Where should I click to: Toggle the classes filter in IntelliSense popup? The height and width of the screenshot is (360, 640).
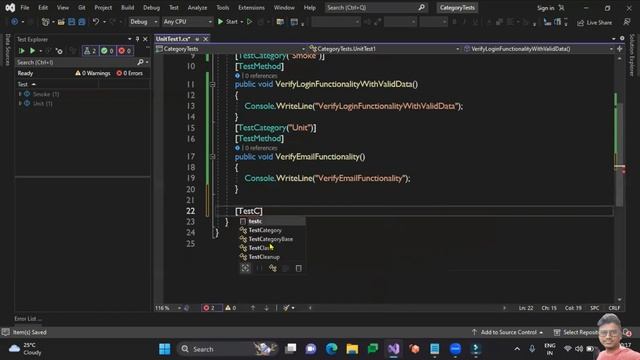[273, 268]
